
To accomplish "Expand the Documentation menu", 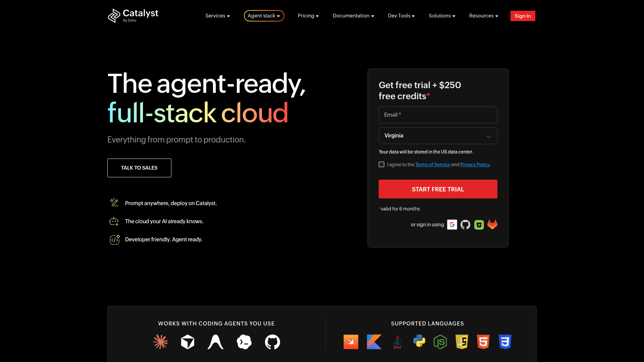I will coord(354,16).
